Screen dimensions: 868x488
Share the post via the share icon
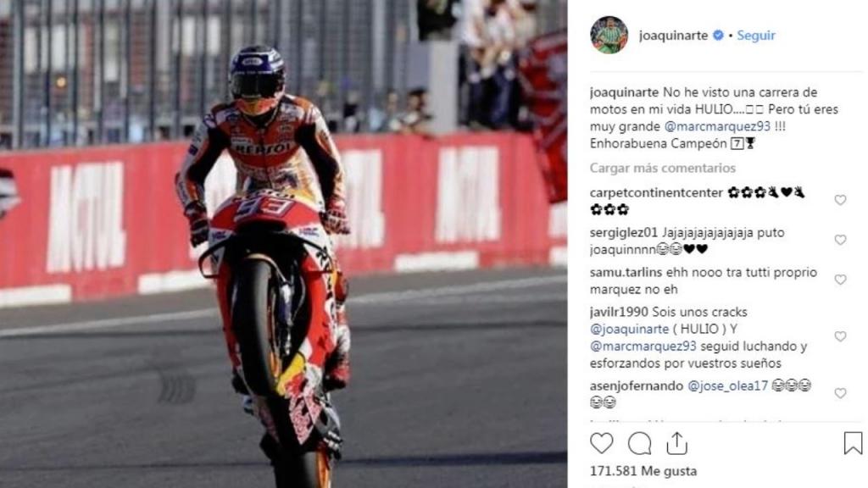click(x=676, y=444)
